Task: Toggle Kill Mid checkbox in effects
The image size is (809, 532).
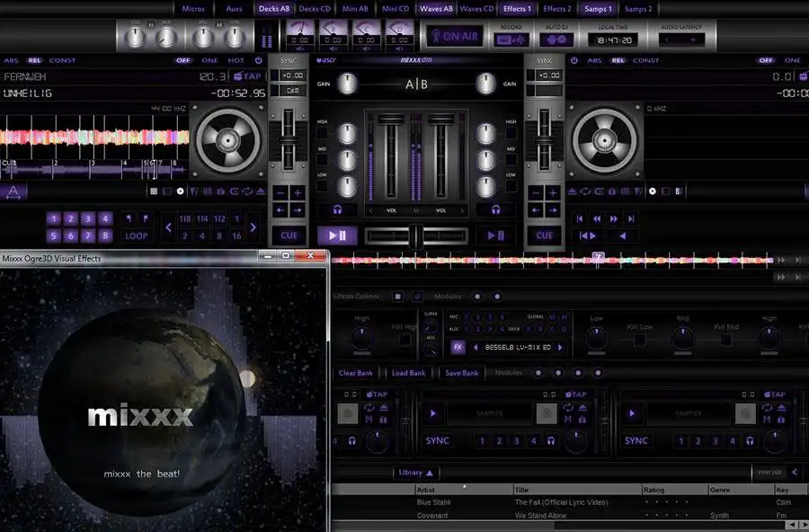Action: pos(726,340)
